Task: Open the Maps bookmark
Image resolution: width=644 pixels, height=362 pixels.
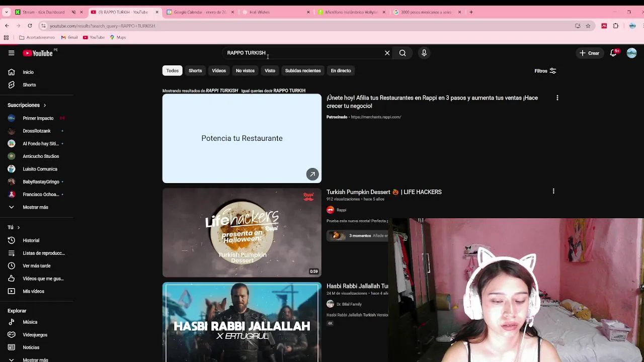Action: pyautogui.click(x=118, y=37)
